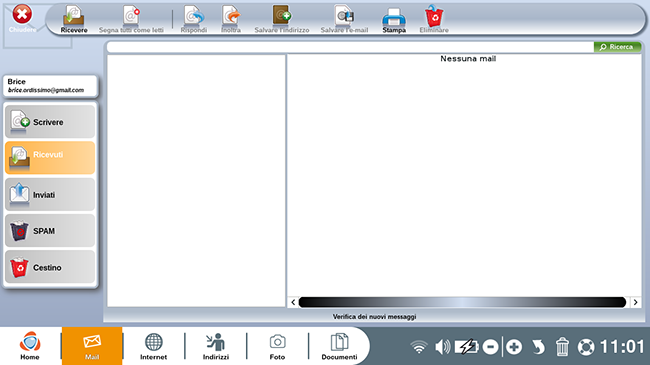
Task: Print the mail with the Stampa icon
Action: [x=393, y=19]
